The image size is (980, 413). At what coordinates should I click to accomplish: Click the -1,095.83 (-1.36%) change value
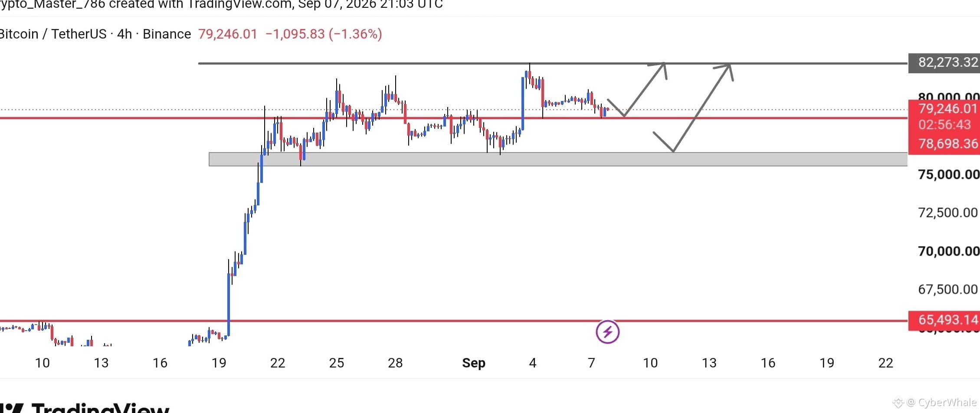point(324,34)
